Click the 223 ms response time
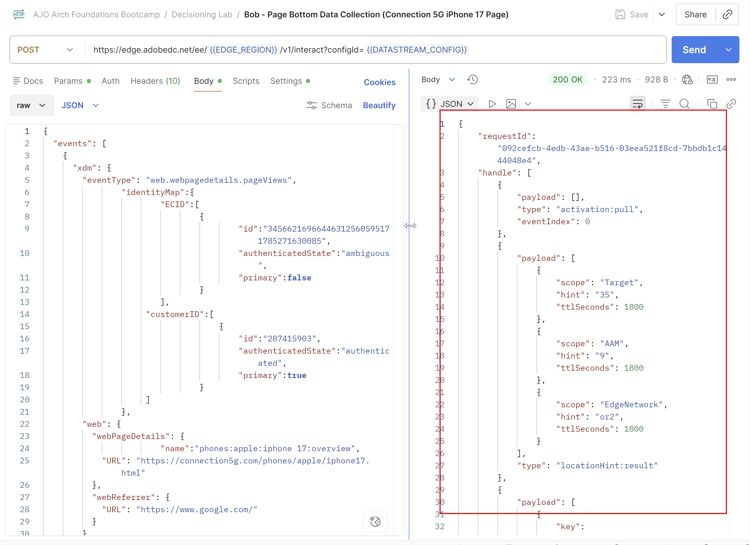Screen dimensions: 750x545 (617, 79)
